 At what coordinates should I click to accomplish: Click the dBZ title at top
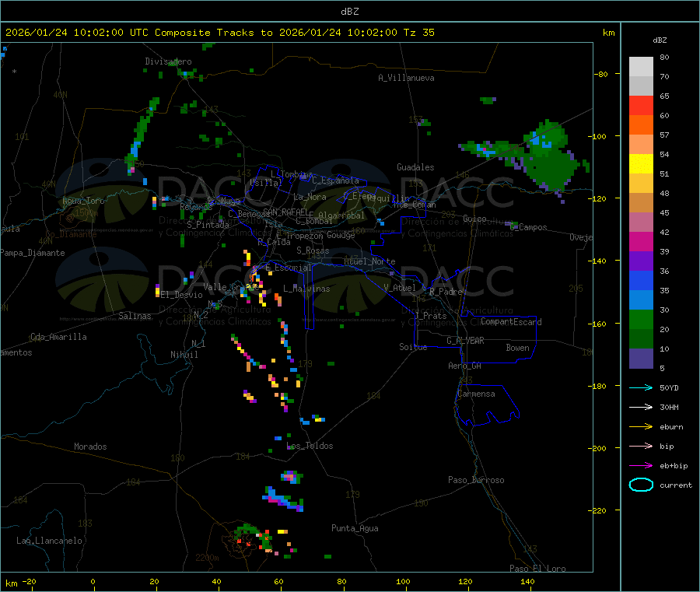click(349, 11)
